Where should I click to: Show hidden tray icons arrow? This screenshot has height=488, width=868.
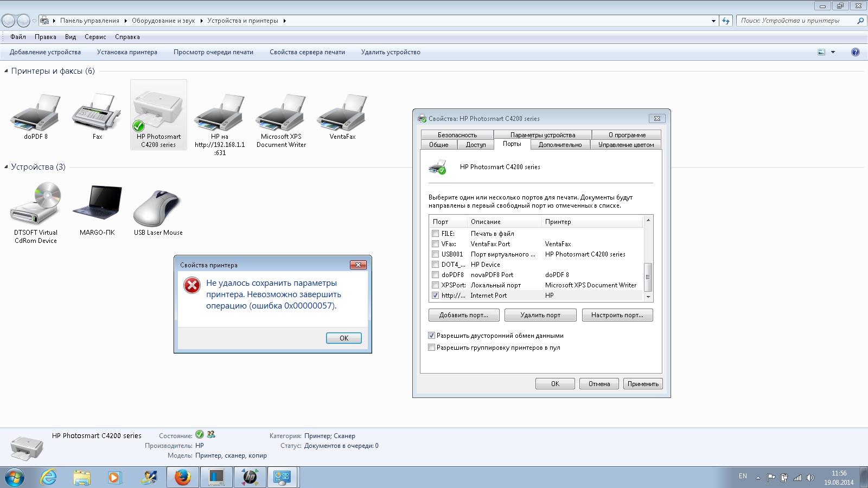point(758,478)
